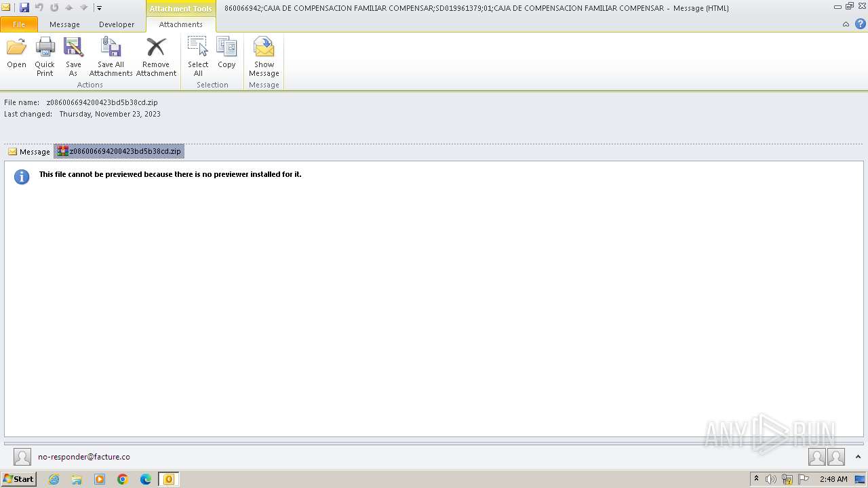Click the Outlook icon in title bar
This screenshot has width=868, height=488.
[6, 7]
